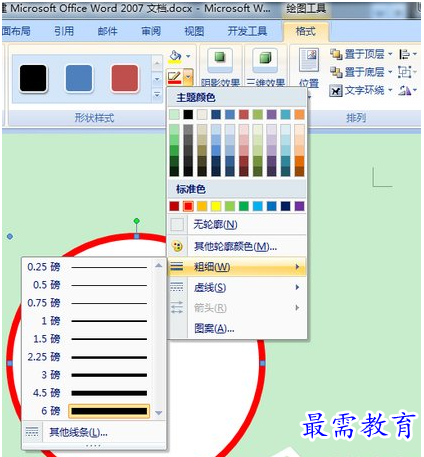The image size is (424, 457).
Task: Select 1 磅 line weight
Action: (87, 321)
